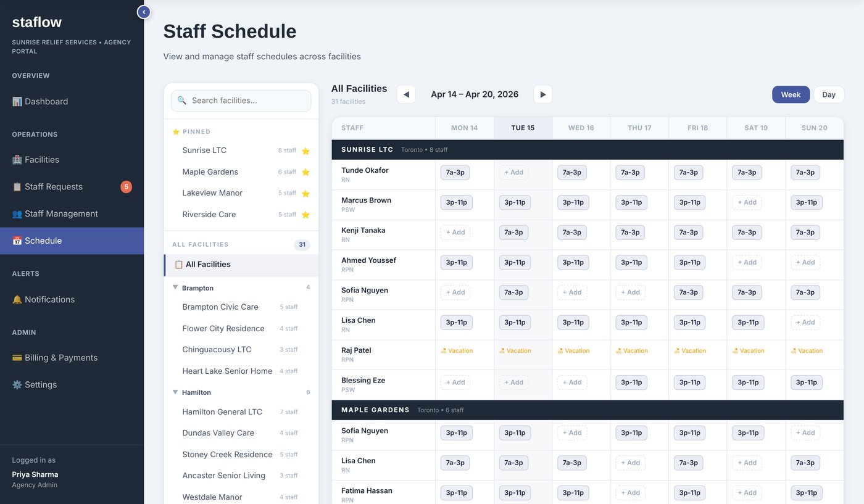Select Ancaster Senior Living facility

241,476
